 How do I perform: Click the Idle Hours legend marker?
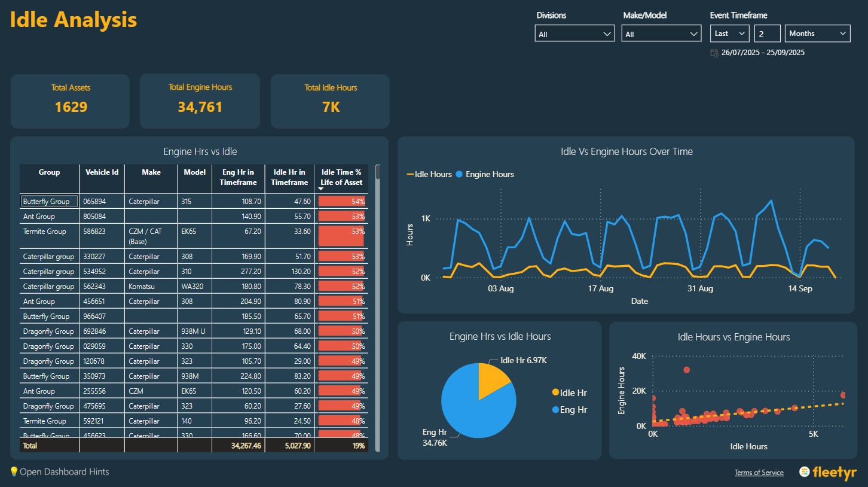[410, 175]
